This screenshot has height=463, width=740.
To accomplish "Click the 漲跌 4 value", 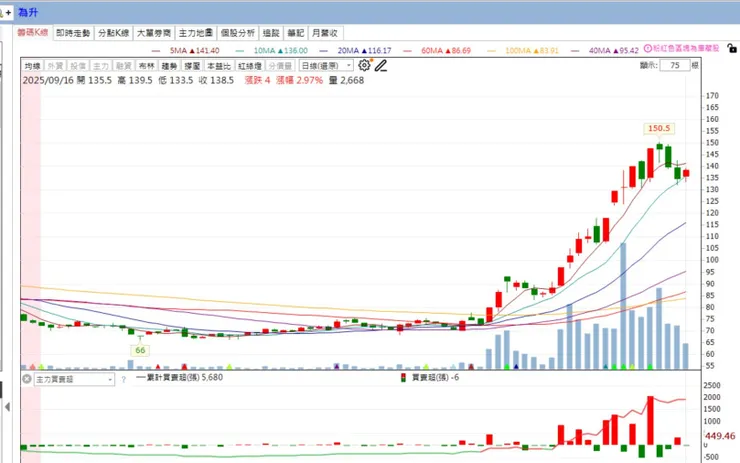I will pos(257,80).
